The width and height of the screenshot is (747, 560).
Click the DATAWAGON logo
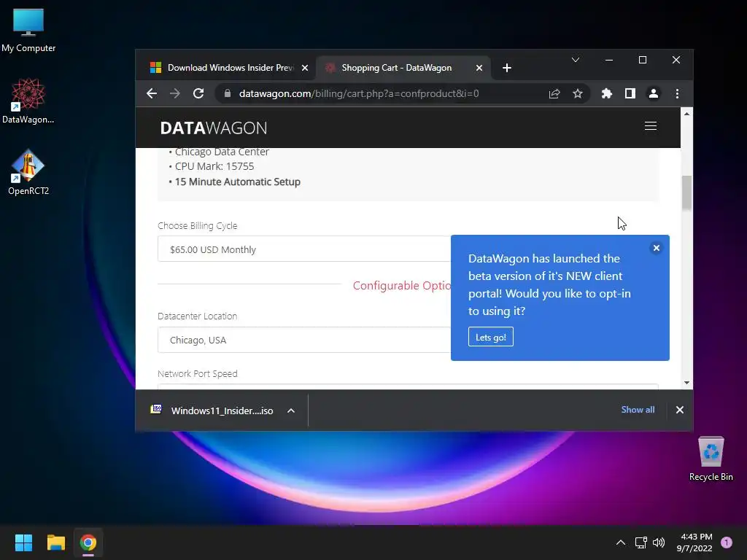(214, 128)
